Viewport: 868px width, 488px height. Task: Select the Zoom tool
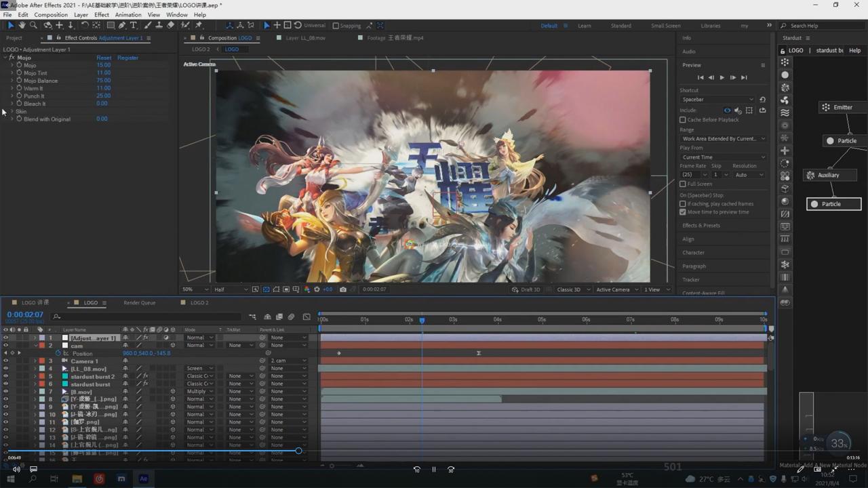[33, 25]
